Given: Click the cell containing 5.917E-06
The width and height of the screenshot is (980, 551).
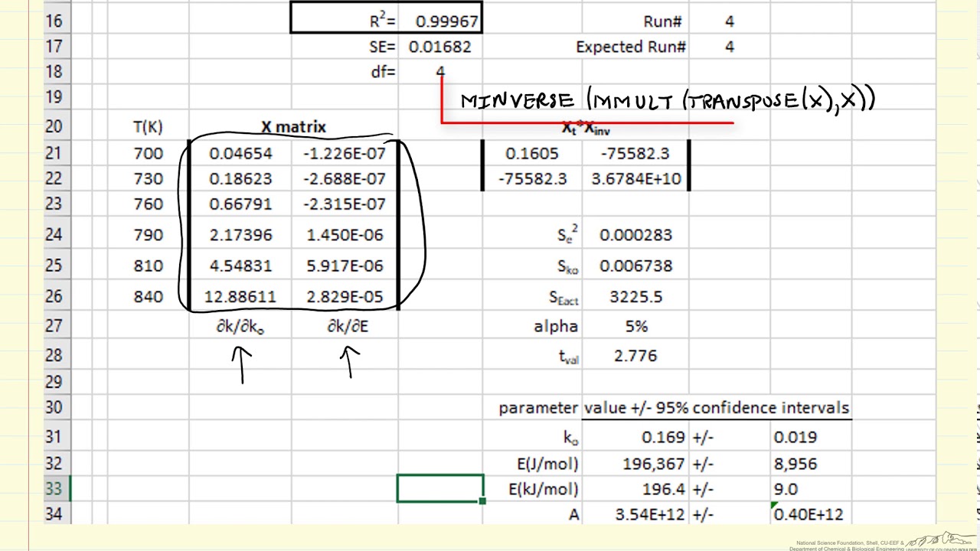Looking at the screenshot, I should tap(345, 266).
